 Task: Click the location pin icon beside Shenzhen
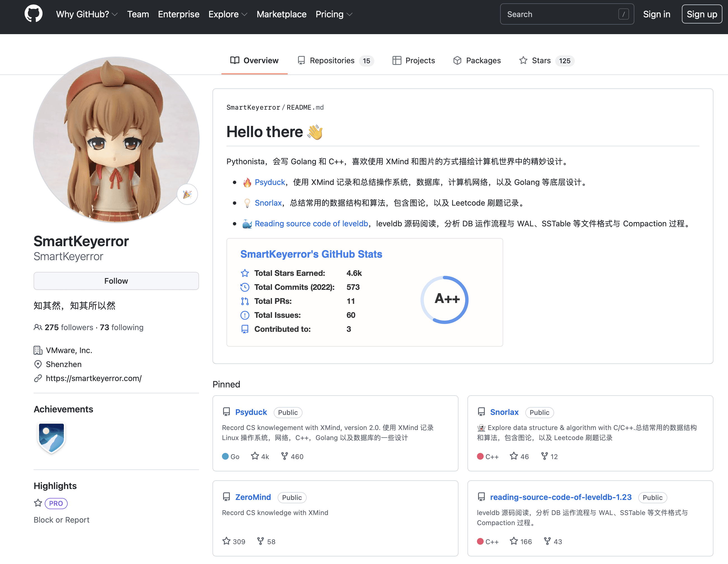click(38, 364)
